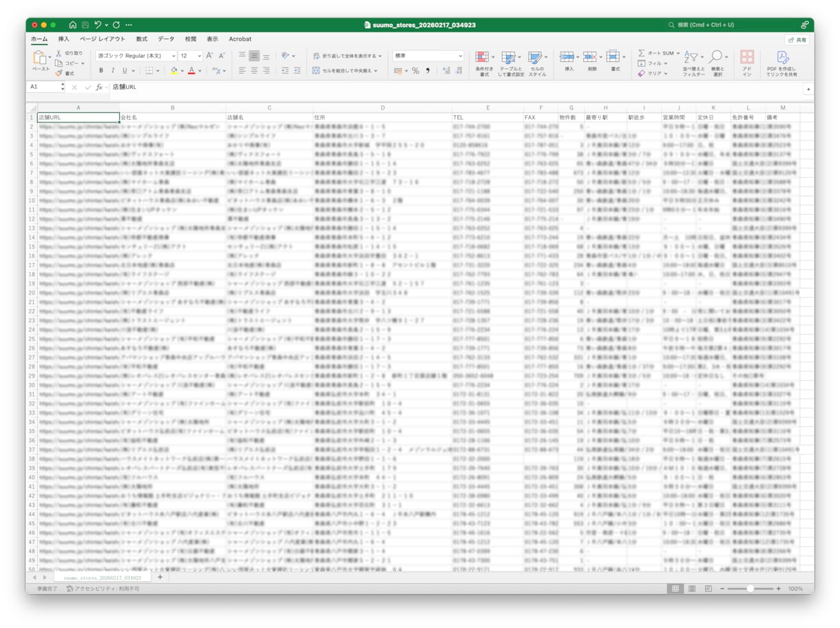
Task: Decrease indent
Action: click(x=286, y=71)
